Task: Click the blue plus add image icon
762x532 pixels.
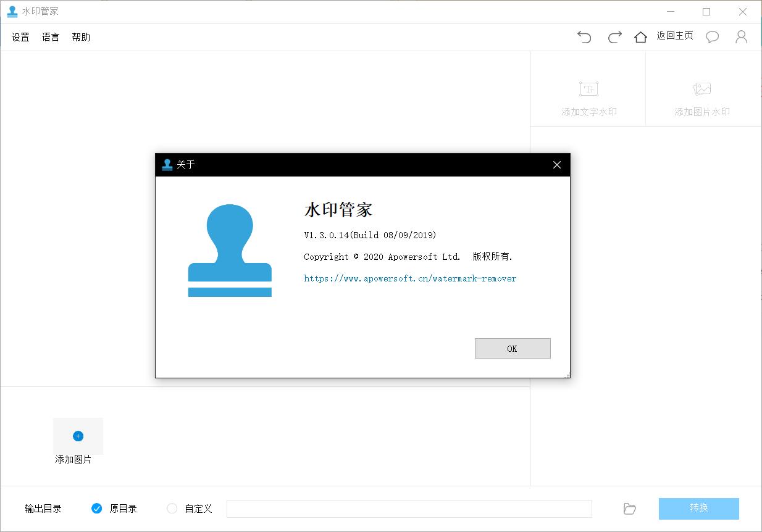Action: [78, 436]
